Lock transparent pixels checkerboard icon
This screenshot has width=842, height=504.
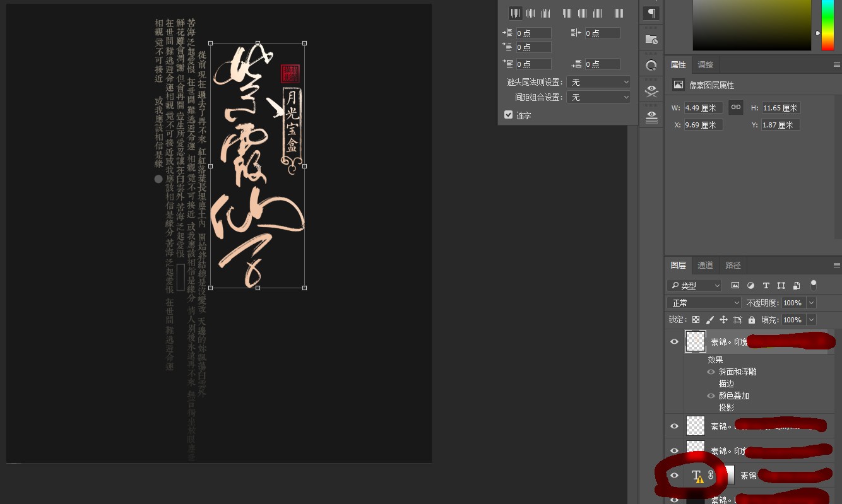(x=696, y=320)
